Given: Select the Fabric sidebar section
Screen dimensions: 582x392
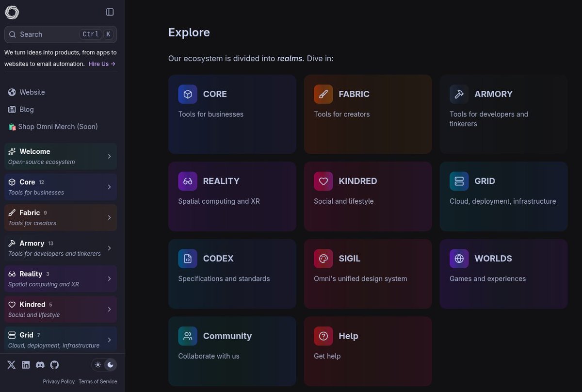Looking at the screenshot, I should (61, 217).
